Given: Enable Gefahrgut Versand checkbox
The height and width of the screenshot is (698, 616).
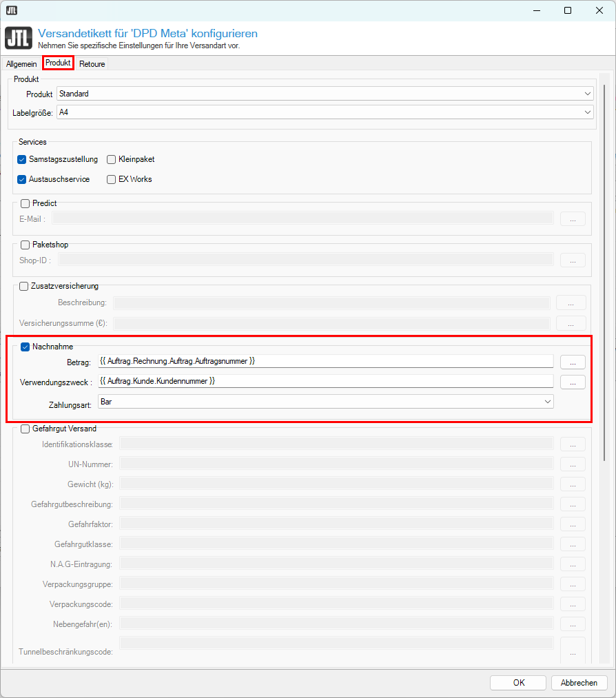Looking at the screenshot, I should (25, 429).
